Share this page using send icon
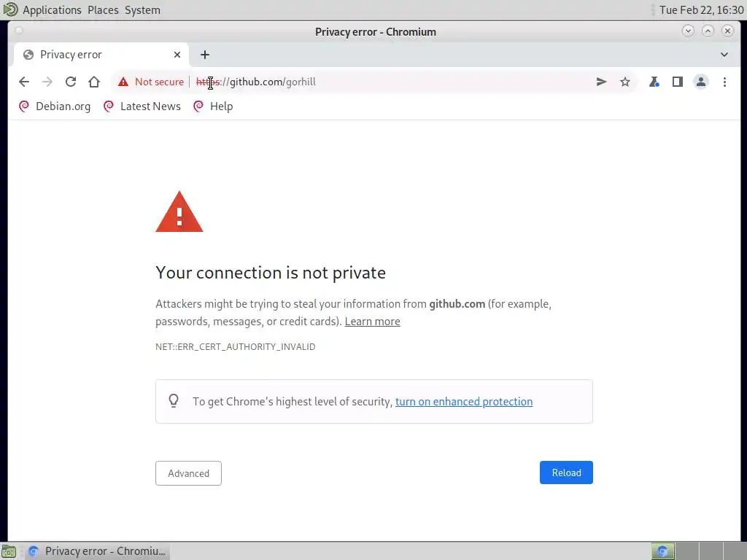This screenshot has height=560, width=747. click(601, 82)
